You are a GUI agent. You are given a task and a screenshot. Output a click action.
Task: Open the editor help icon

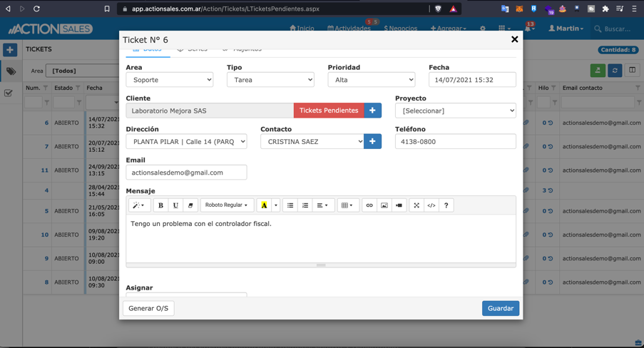446,205
